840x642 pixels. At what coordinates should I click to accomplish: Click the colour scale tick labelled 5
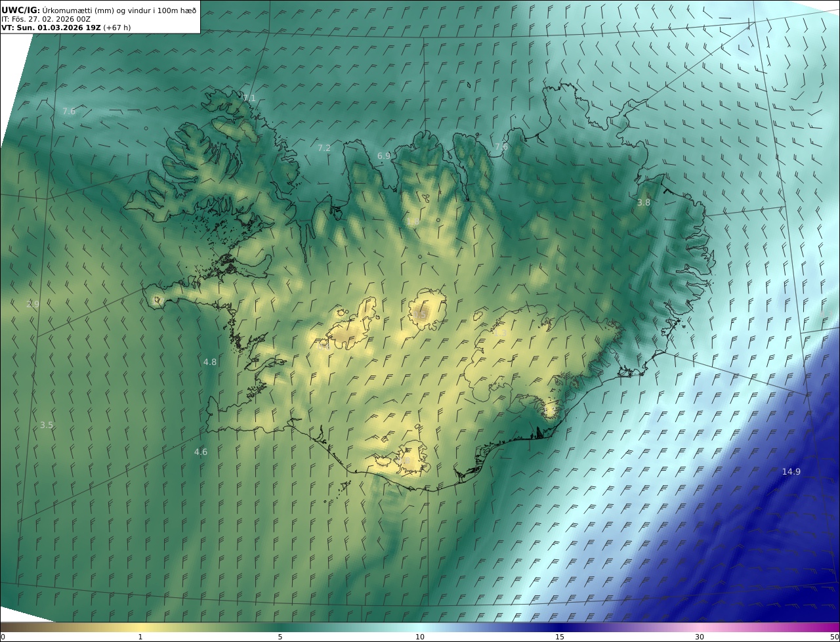(x=280, y=637)
